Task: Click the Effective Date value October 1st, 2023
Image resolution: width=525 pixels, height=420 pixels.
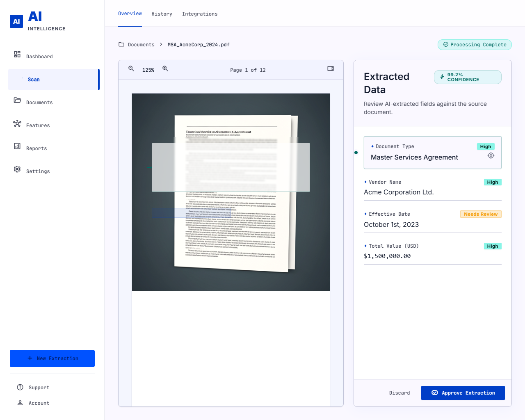Action: tap(391, 224)
